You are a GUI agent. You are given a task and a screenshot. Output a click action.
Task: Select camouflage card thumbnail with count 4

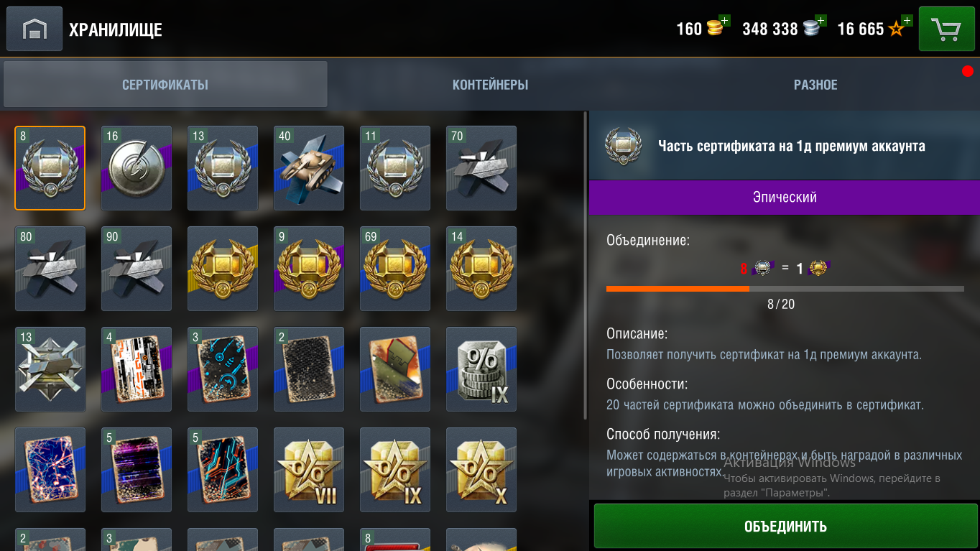137,369
